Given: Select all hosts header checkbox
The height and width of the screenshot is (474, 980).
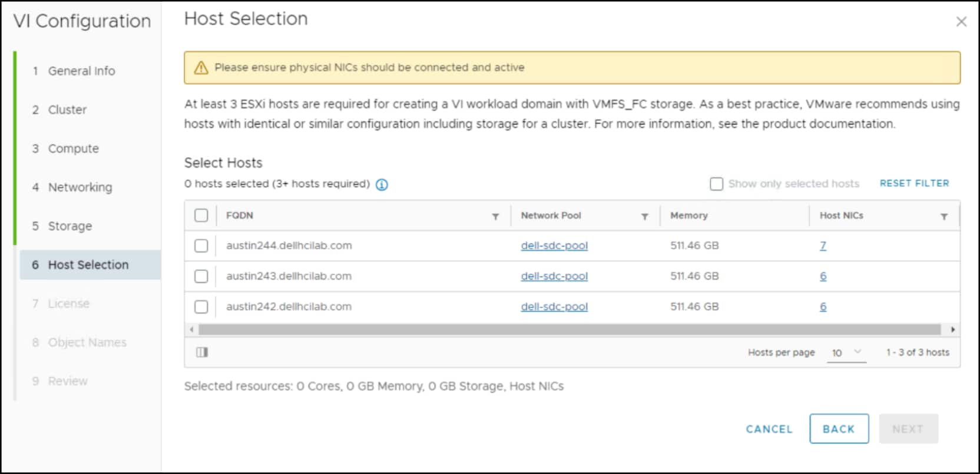Looking at the screenshot, I should (x=201, y=216).
